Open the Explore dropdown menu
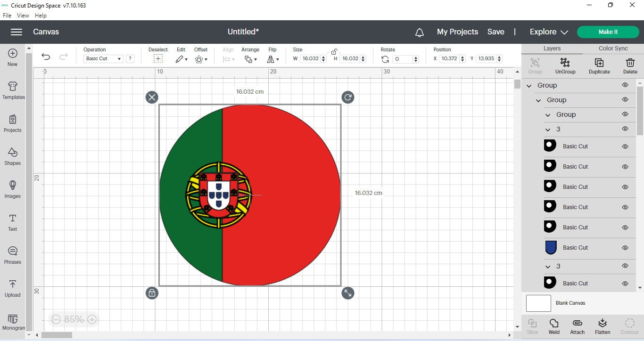This screenshot has width=644, height=341. [548, 32]
